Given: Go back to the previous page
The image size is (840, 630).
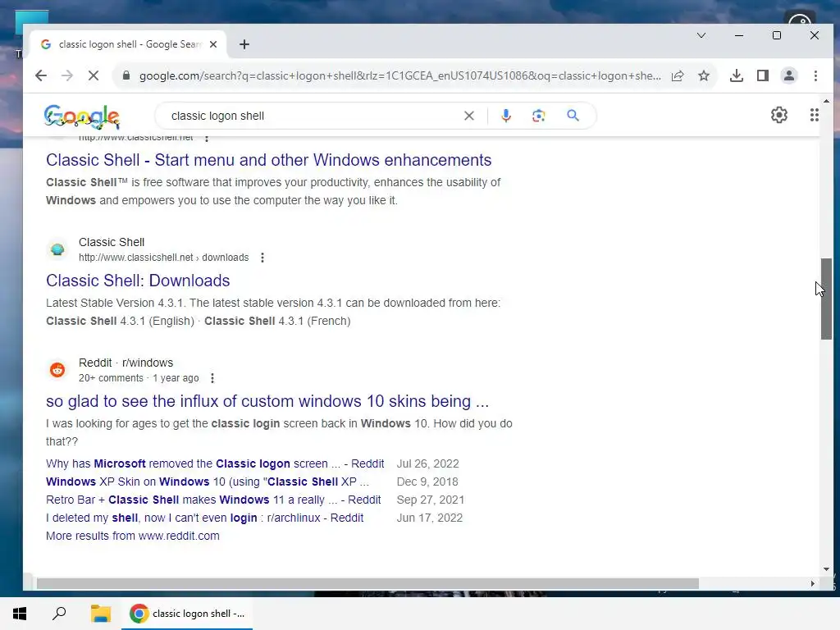Looking at the screenshot, I should coord(41,75).
